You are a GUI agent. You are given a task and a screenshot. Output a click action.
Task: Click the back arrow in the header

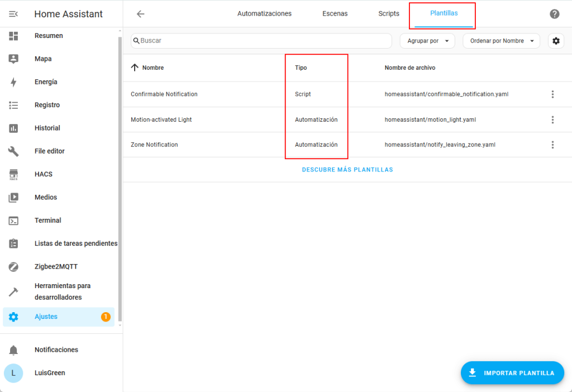coord(140,14)
